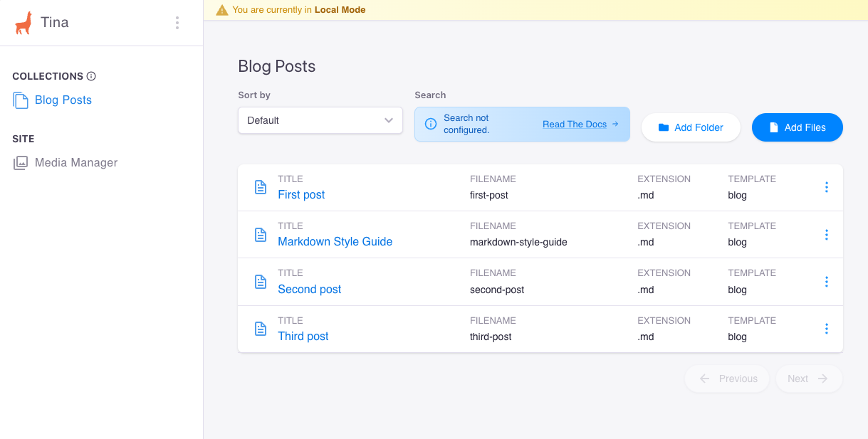Viewport: 868px width, 439px height.
Task: Open the Blog Posts collection in sidebar
Action: (x=63, y=100)
